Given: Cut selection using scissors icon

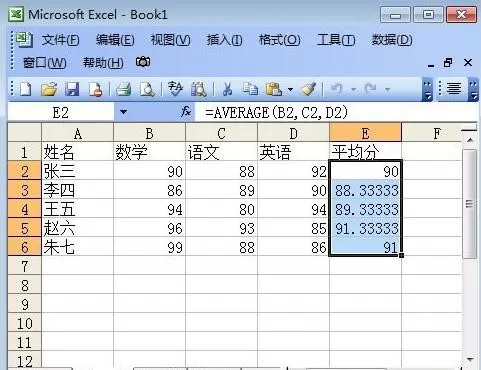Looking at the screenshot, I should (x=227, y=89).
